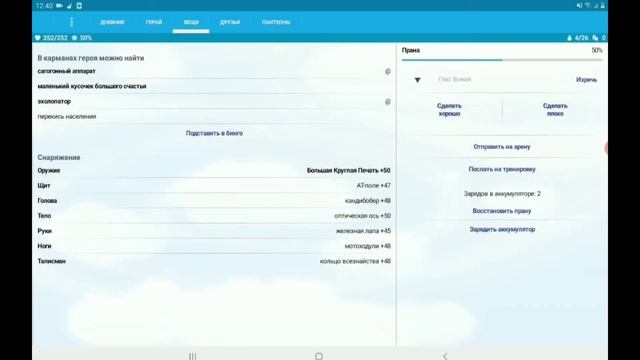Expand the god voice dropdown arrow

pyautogui.click(x=418, y=80)
